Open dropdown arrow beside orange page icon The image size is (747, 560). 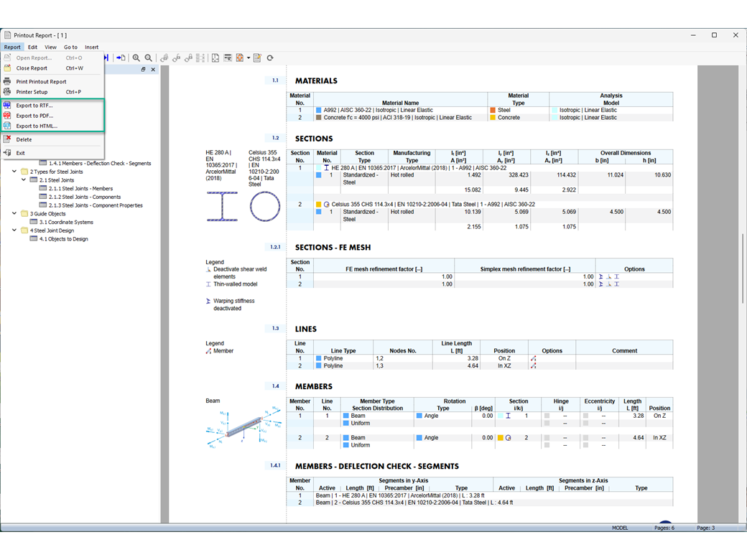(x=249, y=57)
